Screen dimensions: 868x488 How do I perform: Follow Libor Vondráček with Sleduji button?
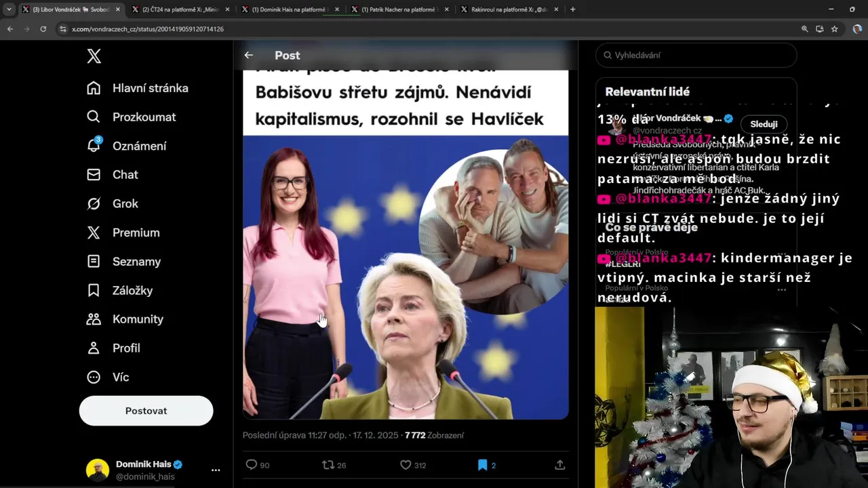pos(764,124)
